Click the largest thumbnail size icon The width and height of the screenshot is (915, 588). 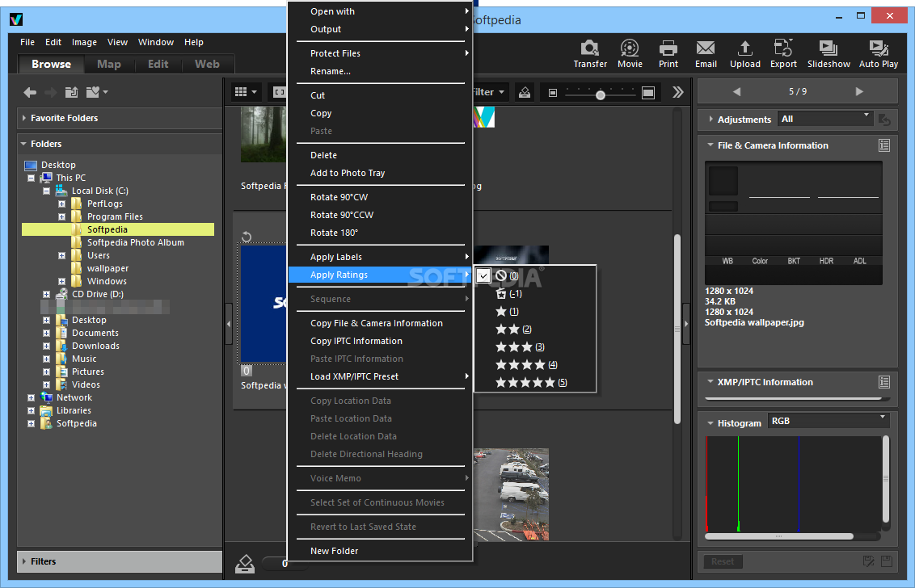(647, 93)
